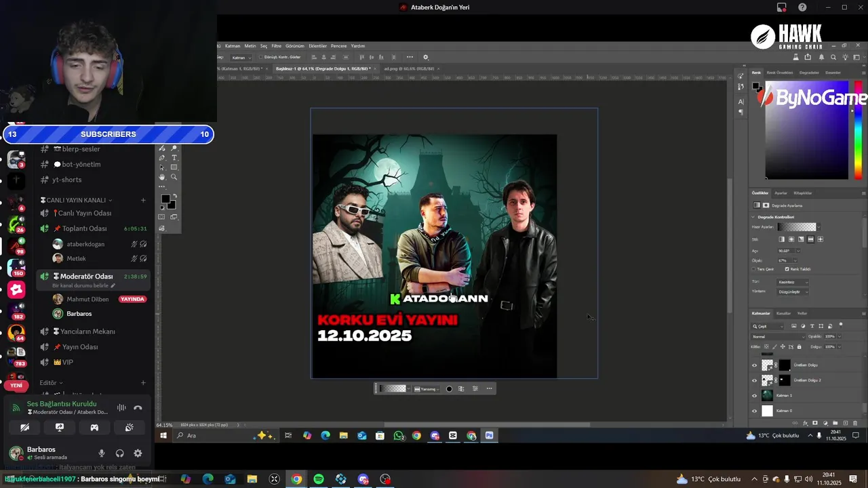Open Spotify from the Windows taskbar
This screenshot has height=488, width=868.
tap(319, 479)
